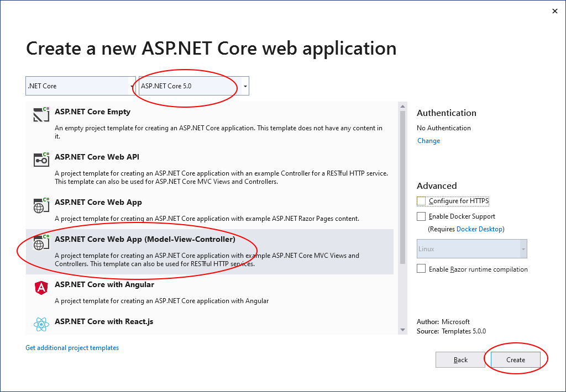
Task: Select ASP.NET Core Web API template title
Action: 97,157
